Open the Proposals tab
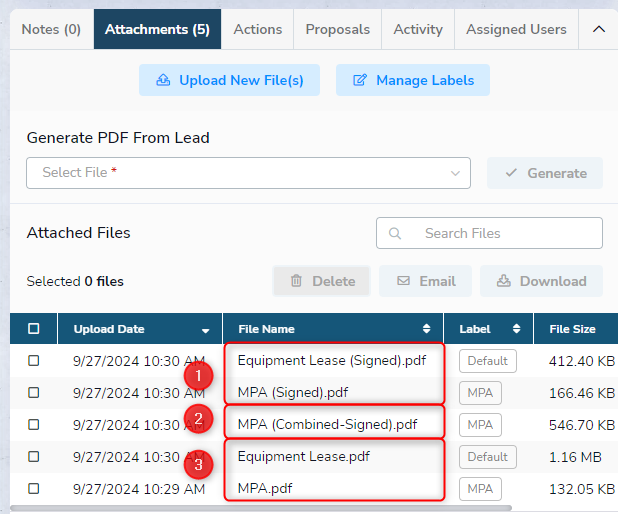The image size is (618, 514). click(337, 29)
